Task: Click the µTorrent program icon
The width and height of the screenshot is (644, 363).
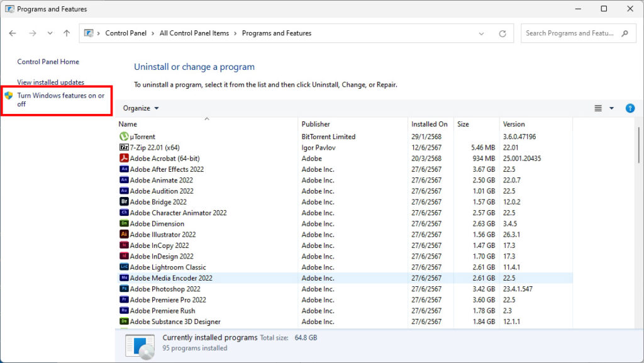Action: coord(124,137)
